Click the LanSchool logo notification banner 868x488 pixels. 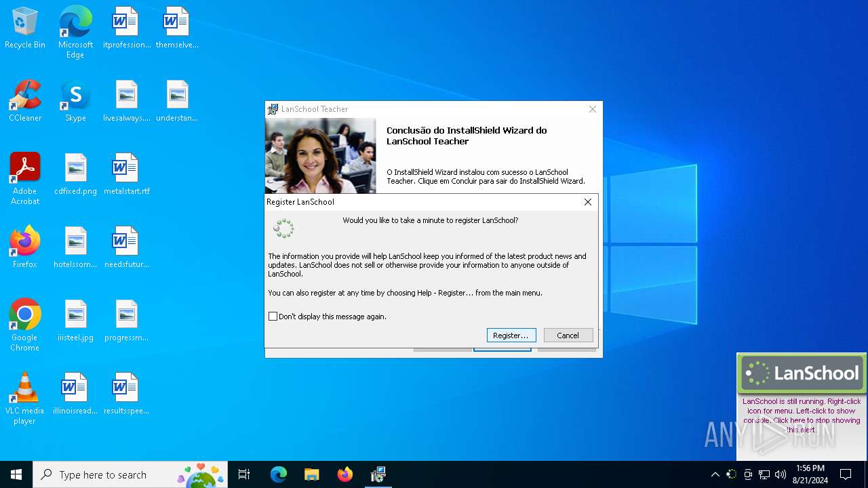pos(802,373)
